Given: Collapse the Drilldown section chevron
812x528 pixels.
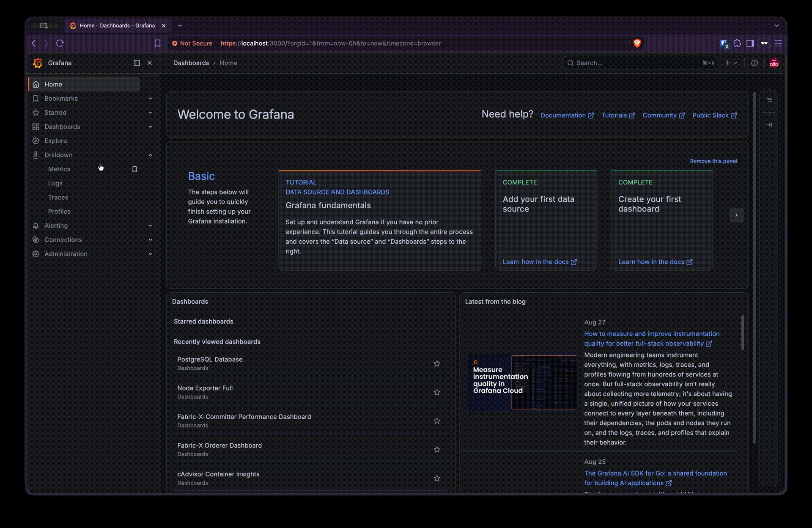Looking at the screenshot, I should click(x=151, y=155).
